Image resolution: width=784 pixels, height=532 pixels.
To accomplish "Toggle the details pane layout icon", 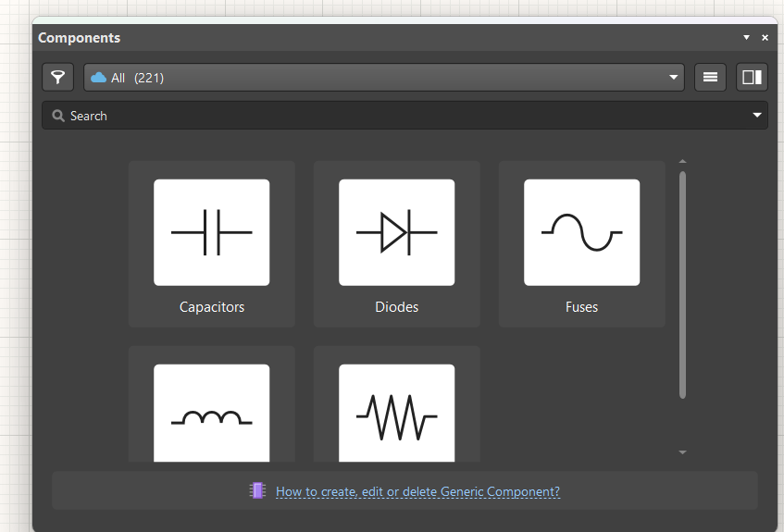I will 752,77.
